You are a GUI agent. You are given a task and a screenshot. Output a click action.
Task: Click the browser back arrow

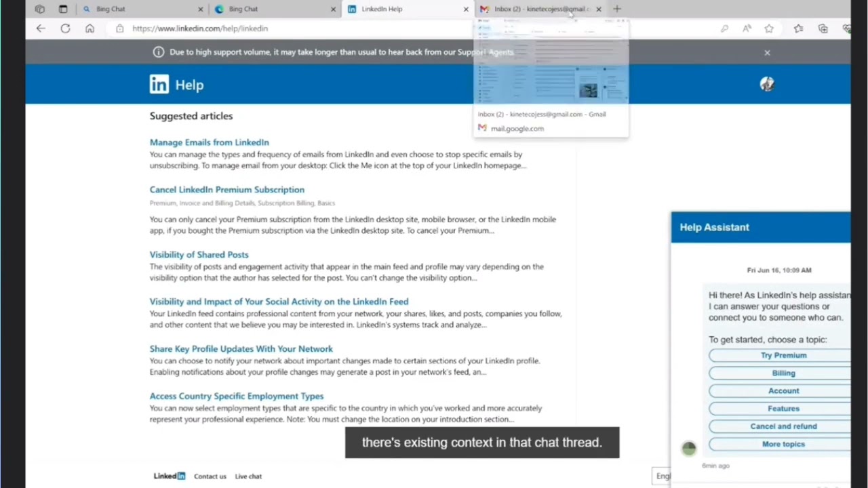click(x=41, y=28)
